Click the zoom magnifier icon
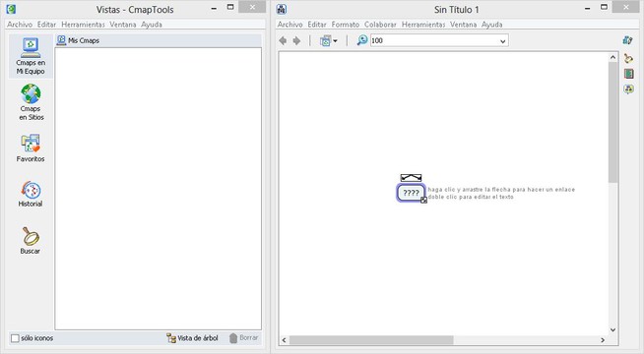Screen dimensions: 644x354 click(361, 40)
